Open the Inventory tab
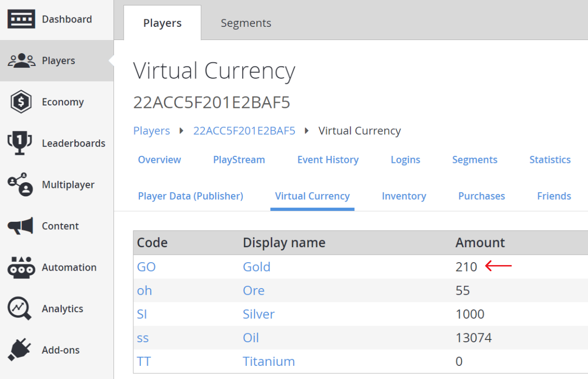 [404, 196]
